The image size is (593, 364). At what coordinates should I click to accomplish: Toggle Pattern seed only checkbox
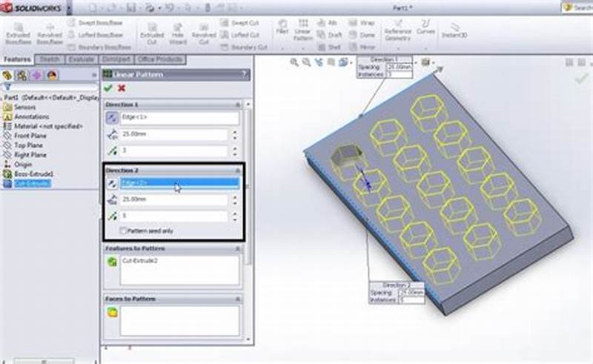pyautogui.click(x=123, y=231)
